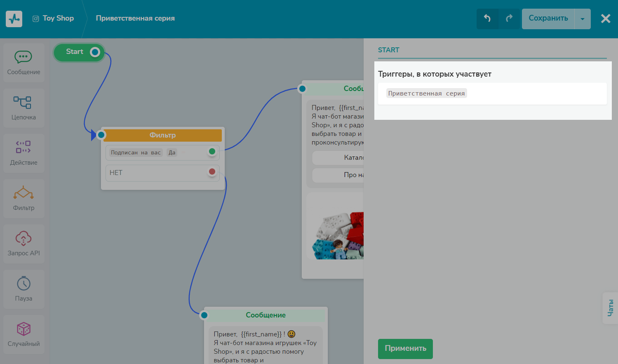Add a Цепочка element from sidebar
This screenshot has width=618, height=364.
(x=24, y=108)
